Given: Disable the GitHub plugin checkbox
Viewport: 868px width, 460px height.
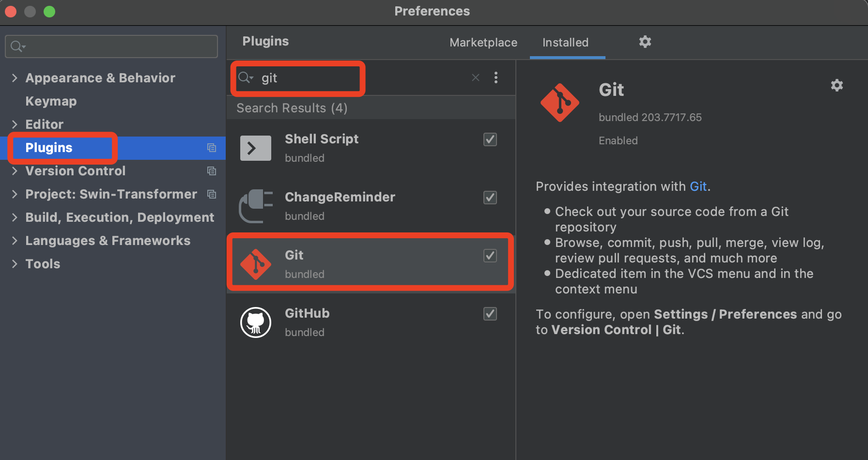Looking at the screenshot, I should point(490,314).
